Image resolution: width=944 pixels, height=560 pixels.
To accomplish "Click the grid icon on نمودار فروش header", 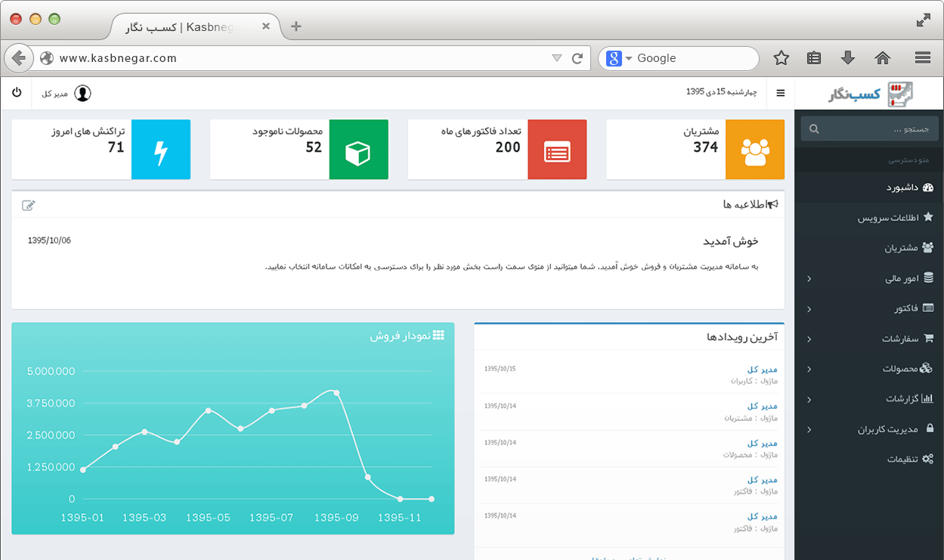I will (x=438, y=335).
